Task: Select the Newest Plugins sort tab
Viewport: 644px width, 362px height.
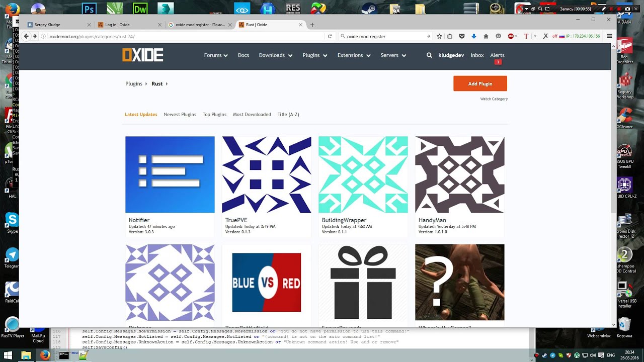Action: tap(180, 114)
